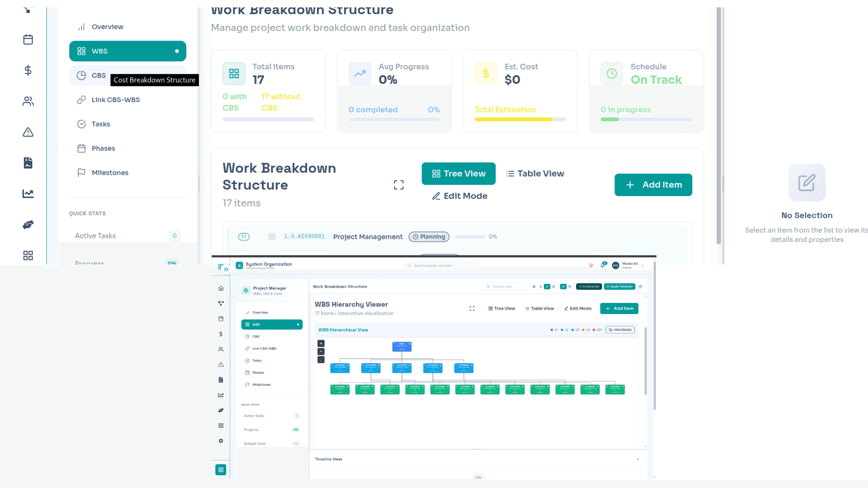Image resolution: width=868 pixels, height=488 pixels.
Task: Click the AI Generate button
Action: tap(589, 286)
